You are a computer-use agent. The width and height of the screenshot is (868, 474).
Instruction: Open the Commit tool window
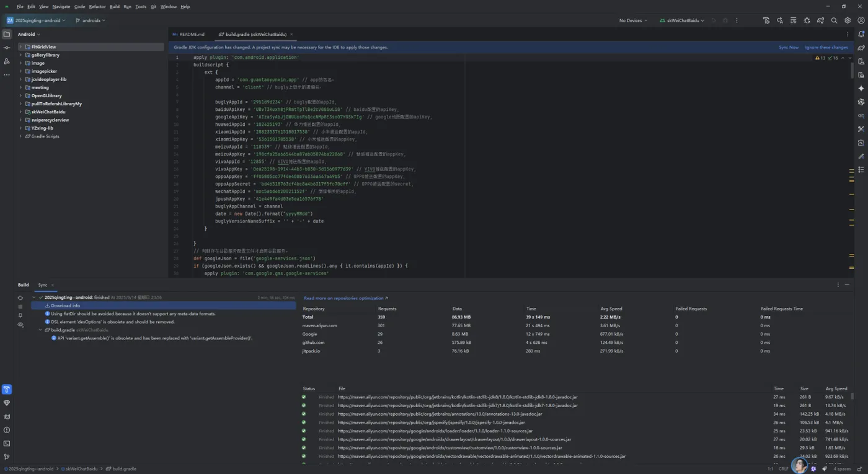7,48
